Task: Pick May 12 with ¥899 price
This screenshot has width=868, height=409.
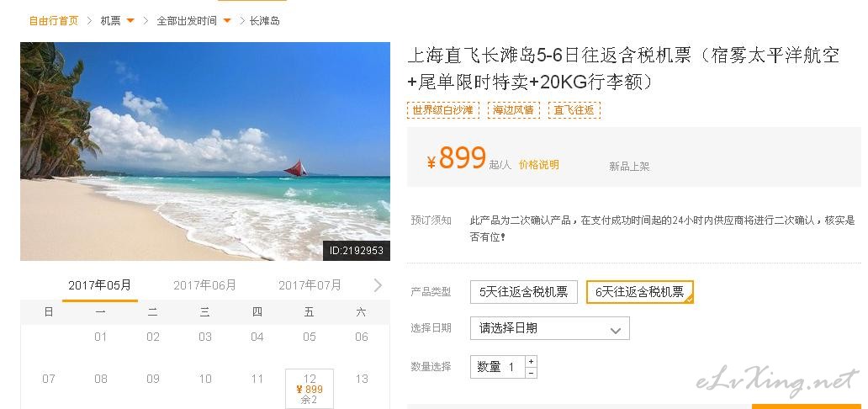Action: pyautogui.click(x=310, y=389)
